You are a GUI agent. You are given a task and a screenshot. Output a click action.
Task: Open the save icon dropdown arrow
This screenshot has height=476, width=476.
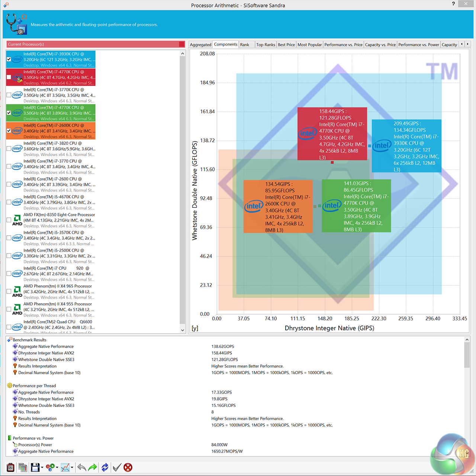(x=42, y=467)
